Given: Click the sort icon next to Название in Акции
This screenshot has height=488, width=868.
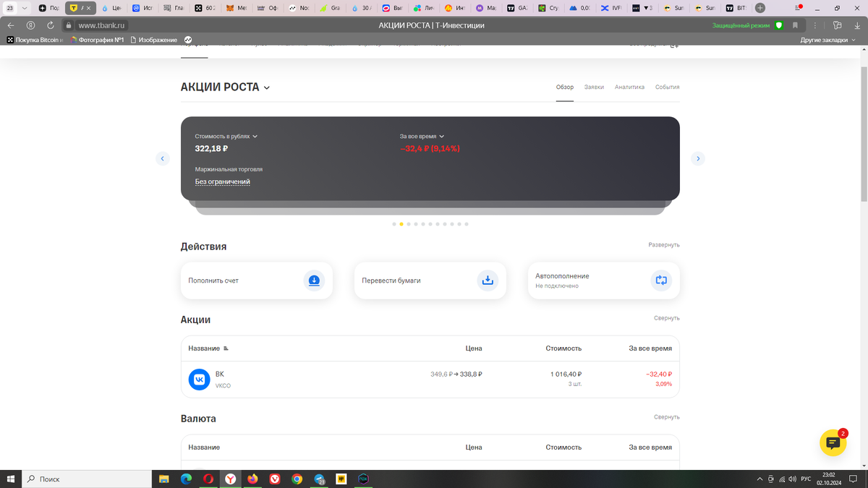Looking at the screenshot, I should [x=226, y=348].
